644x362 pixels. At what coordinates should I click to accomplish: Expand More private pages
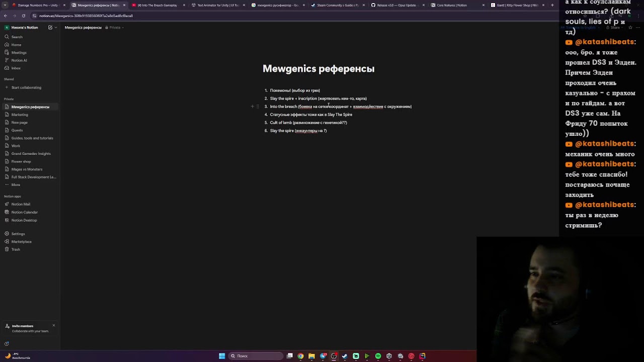30,185
